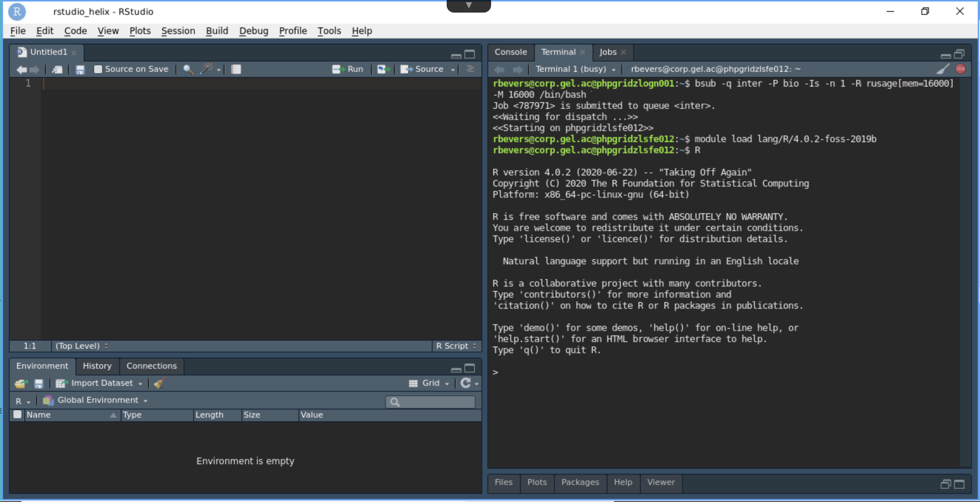Open the Packages tab
The width and height of the screenshot is (980, 502).
(580, 483)
